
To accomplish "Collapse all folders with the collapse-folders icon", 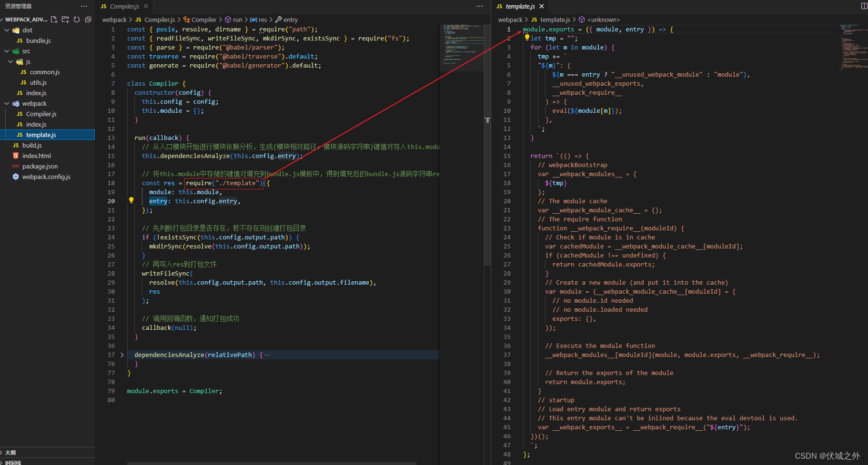I will coord(88,20).
